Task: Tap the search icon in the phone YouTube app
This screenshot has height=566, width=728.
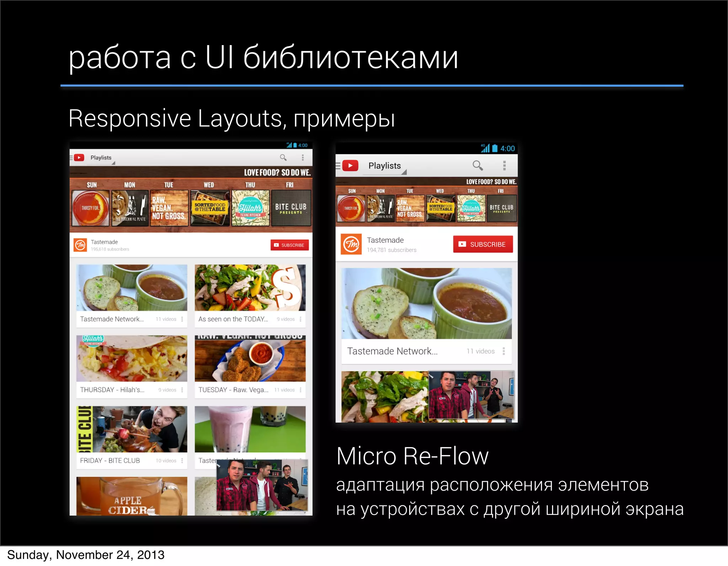Action: coord(478,166)
